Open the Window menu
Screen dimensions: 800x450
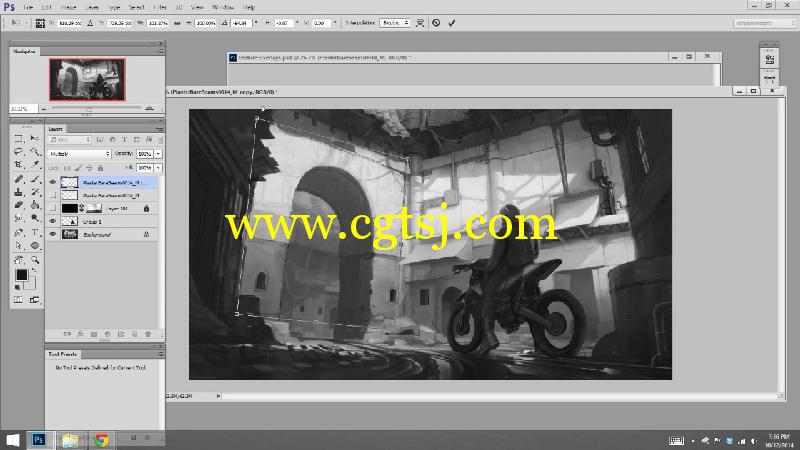point(223,7)
